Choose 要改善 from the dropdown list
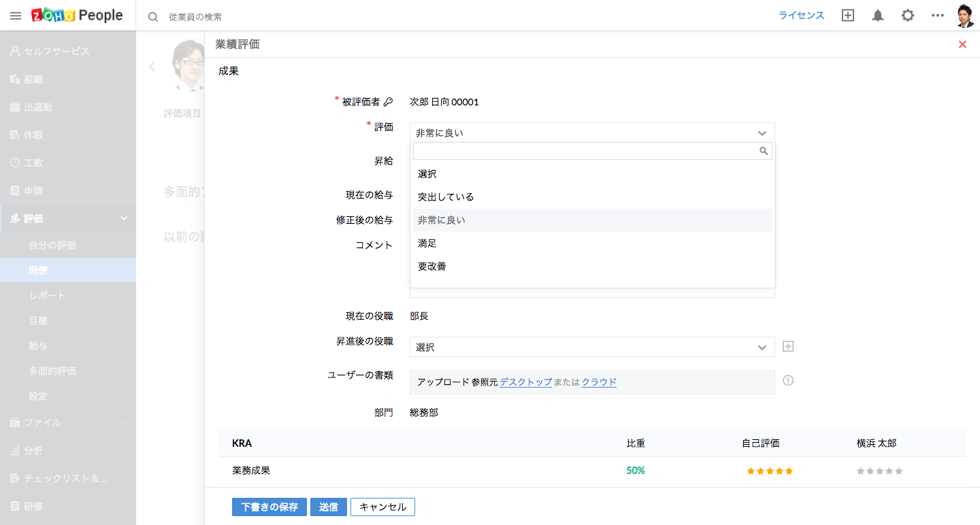 [x=432, y=267]
